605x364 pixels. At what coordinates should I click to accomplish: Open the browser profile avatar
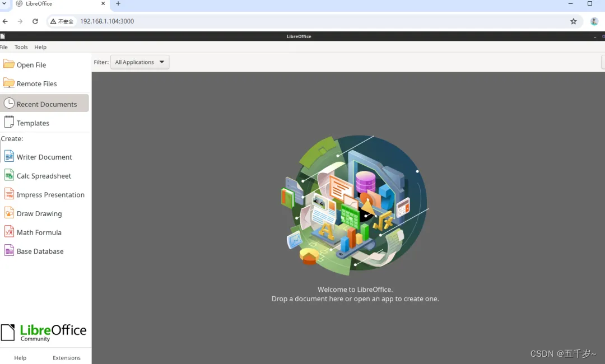click(x=594, y=21)
